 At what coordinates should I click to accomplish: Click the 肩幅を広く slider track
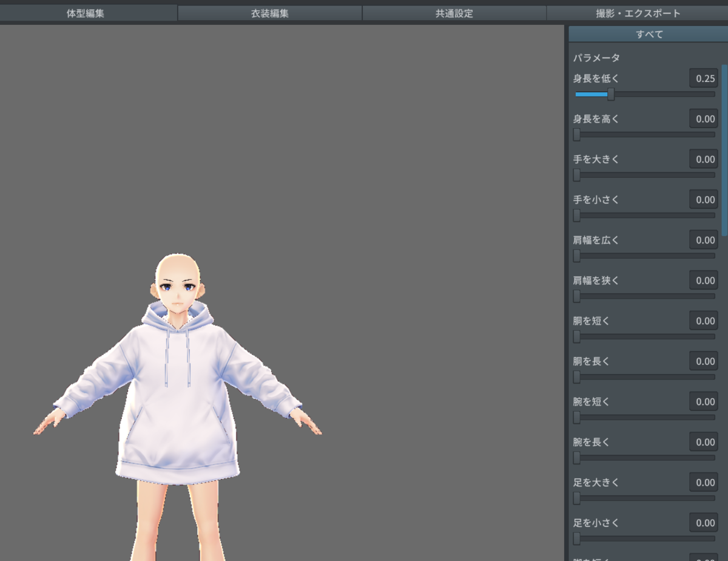[x=645, y=256]
